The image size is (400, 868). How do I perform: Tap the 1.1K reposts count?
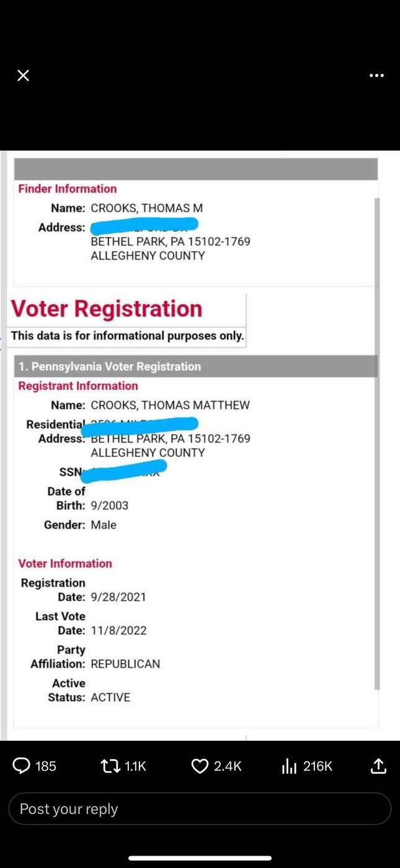click(x=135, y=767)
